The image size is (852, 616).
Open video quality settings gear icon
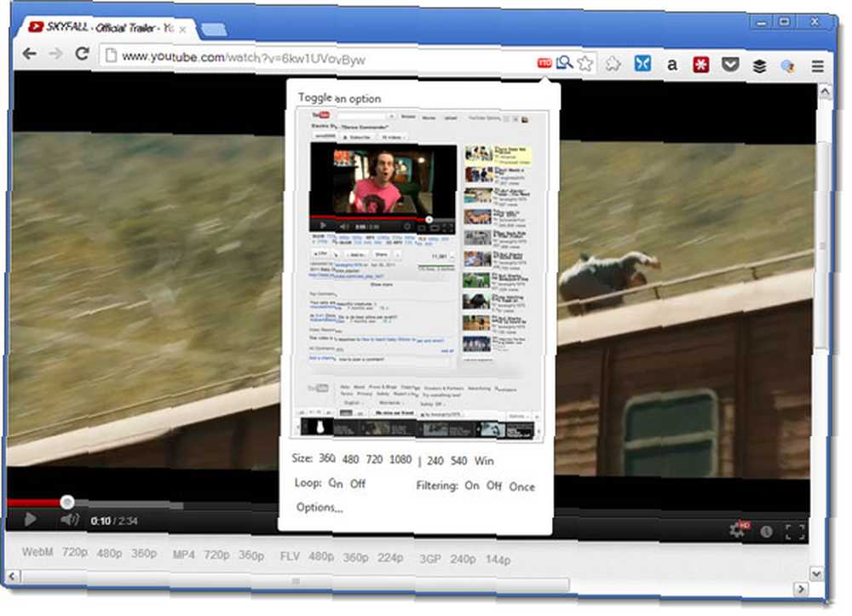click(x=739, y=529)
